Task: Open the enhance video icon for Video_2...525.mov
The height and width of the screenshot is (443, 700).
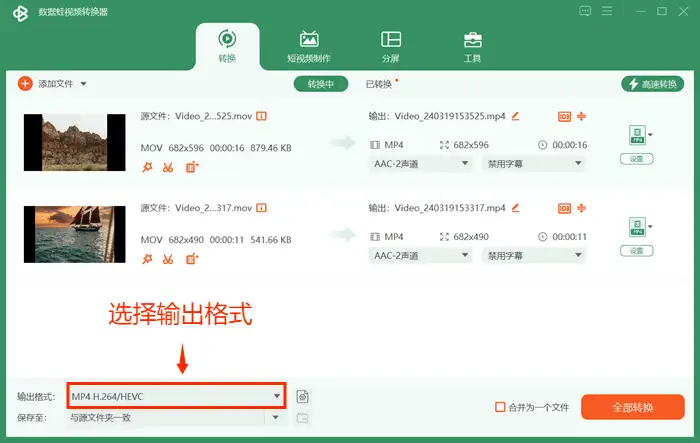Action: 192,167
